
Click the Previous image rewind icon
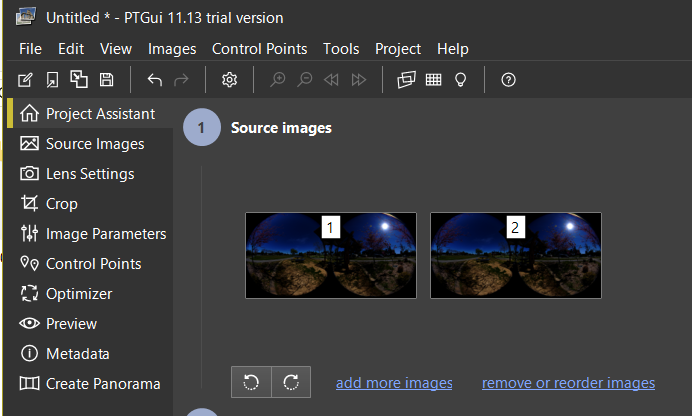(331, 80)
